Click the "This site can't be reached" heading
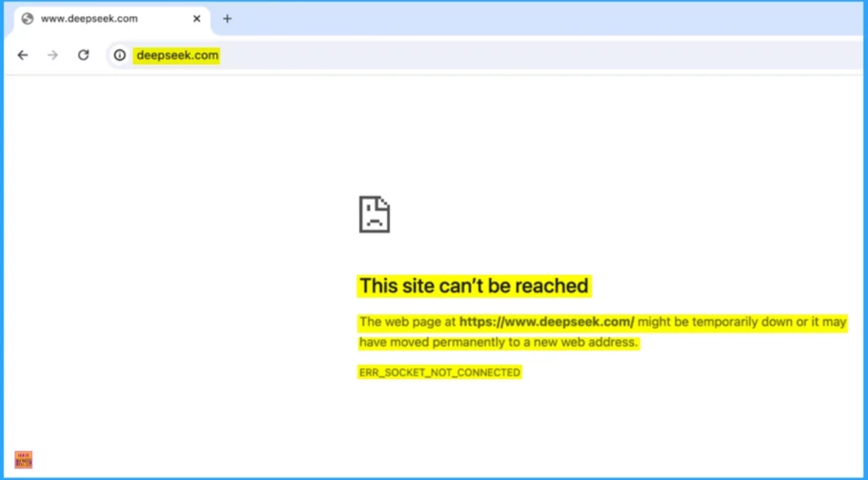Image resolution: width=868 pixels, height=480 pixels. point(474,286)
